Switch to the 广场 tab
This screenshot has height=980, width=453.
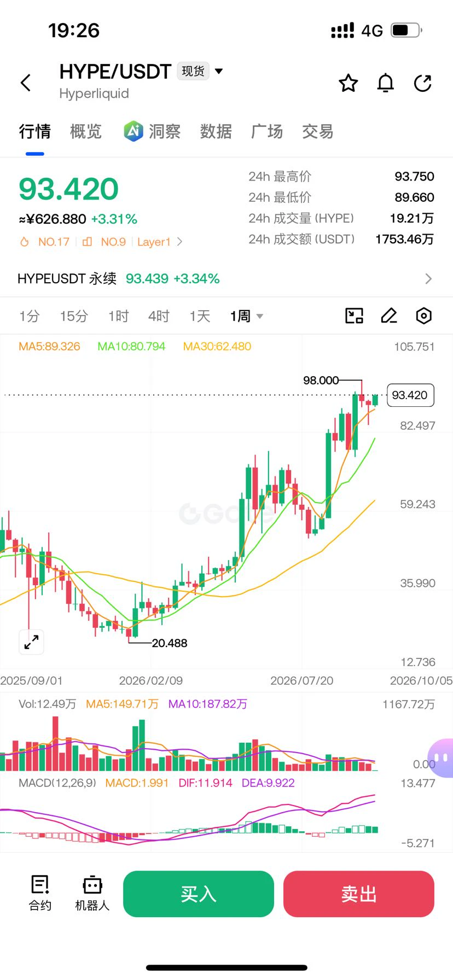click(x=267, y=131)
